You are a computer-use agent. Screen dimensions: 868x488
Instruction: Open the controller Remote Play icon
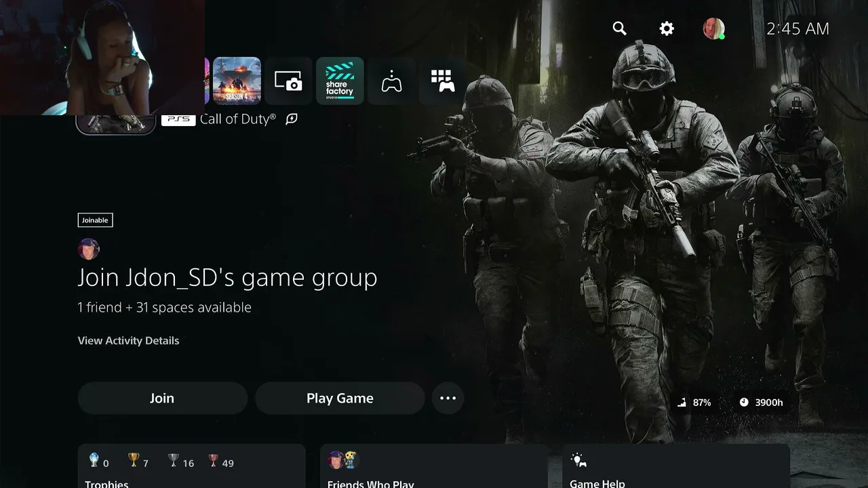point(391,81)
